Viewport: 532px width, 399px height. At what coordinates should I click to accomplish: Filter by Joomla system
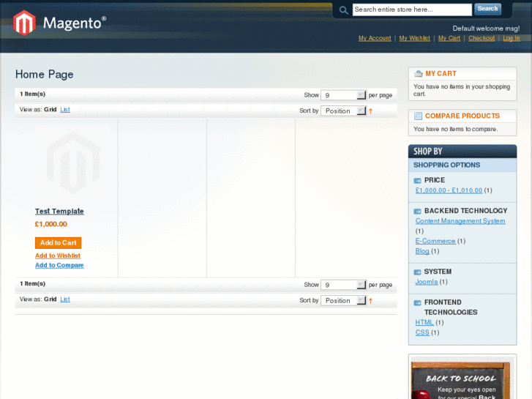427,282
